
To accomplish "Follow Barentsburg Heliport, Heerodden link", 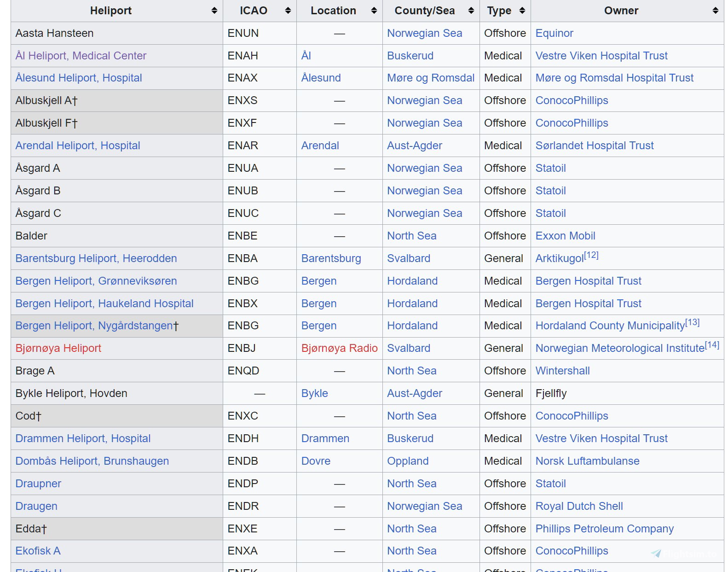I will point(96,258).
